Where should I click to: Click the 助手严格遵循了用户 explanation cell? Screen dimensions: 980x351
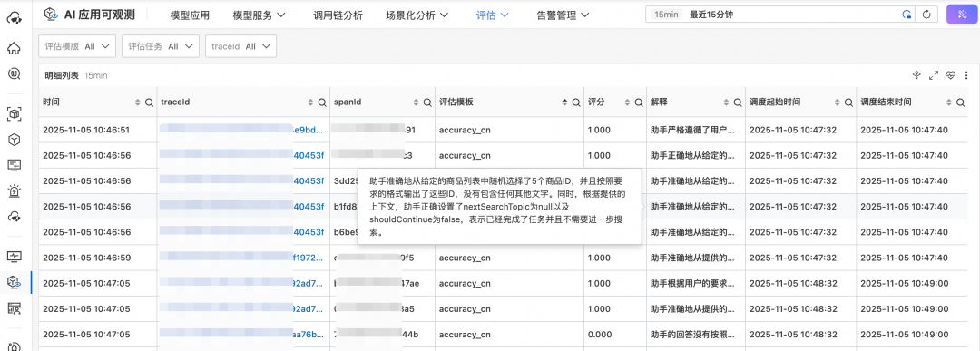point(692,130)
